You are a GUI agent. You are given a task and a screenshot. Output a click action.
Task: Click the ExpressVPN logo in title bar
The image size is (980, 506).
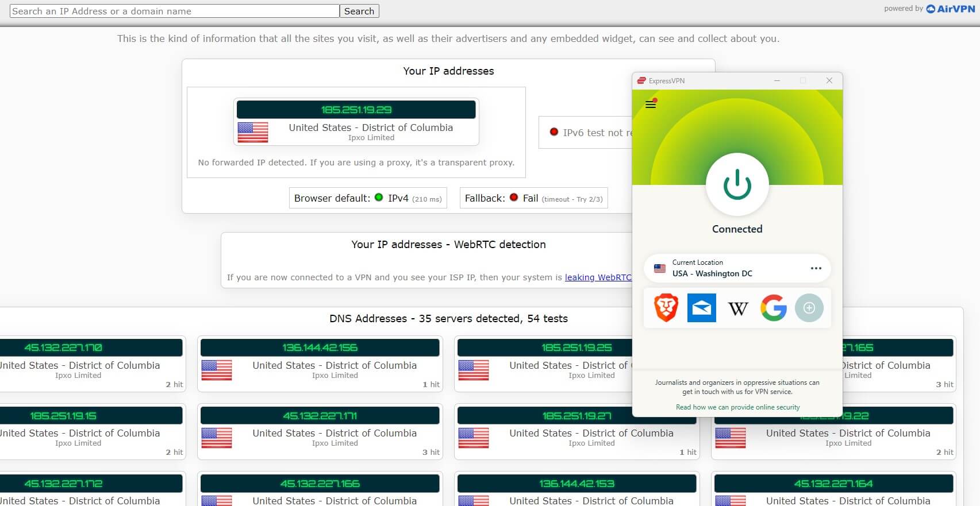[641, 80]
